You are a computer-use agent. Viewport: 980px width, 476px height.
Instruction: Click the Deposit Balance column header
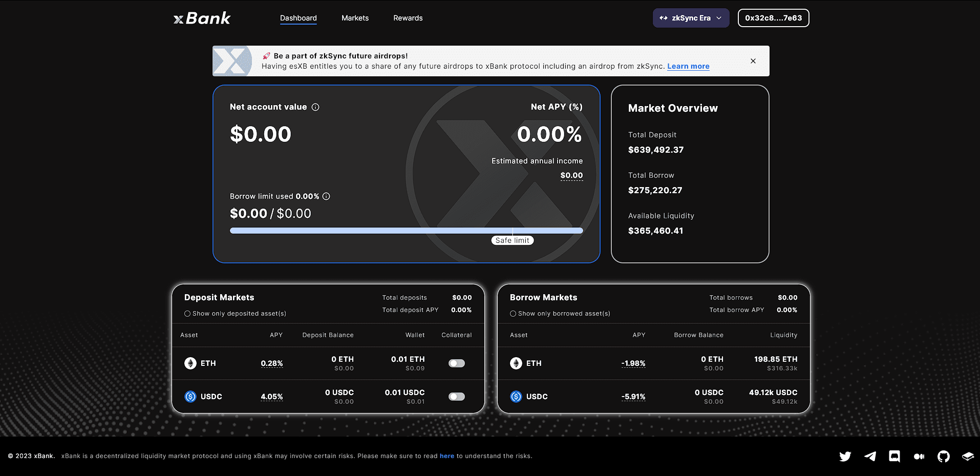[328, 335]
